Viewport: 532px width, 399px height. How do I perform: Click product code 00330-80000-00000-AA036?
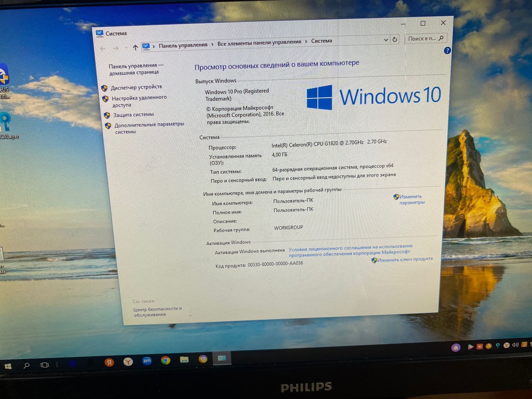pyautogui.click(x=275, y=264)
